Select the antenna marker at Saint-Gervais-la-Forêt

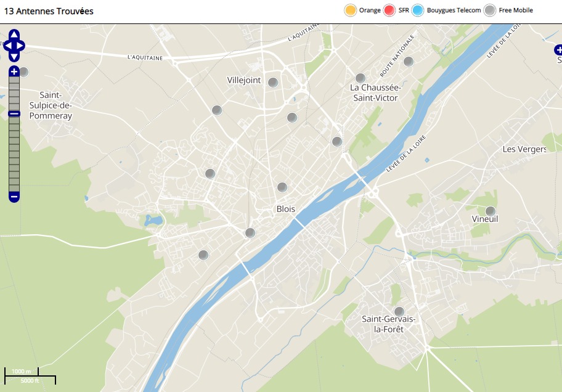(x=399, y=311)
